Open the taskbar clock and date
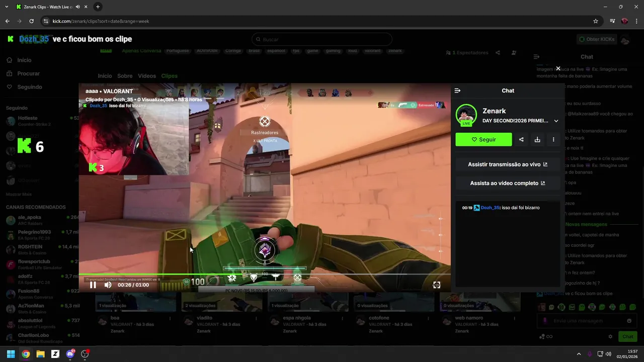The height and width of the screenshot is (362, 644). [x=627, y=354]
